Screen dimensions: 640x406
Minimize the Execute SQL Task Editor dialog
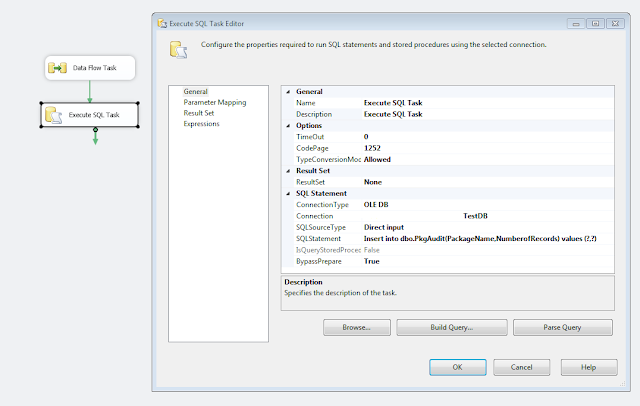[x=576, y=24]
